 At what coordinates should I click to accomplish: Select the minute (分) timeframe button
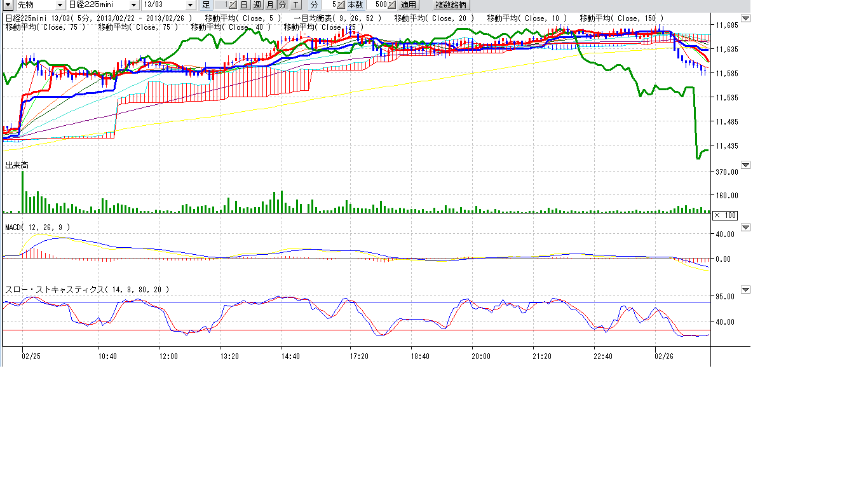coord(283,5)
